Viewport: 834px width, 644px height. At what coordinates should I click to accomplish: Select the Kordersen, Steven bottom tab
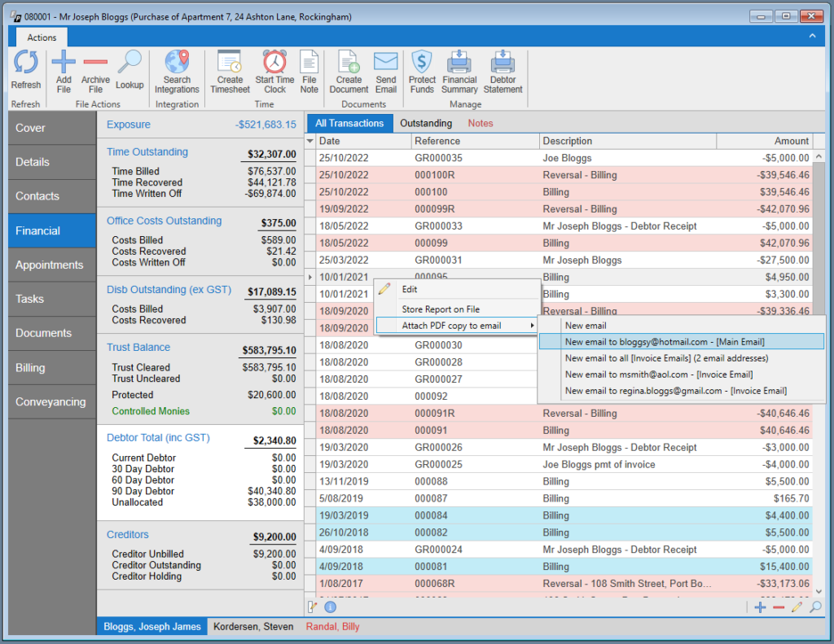coord(253,626)
